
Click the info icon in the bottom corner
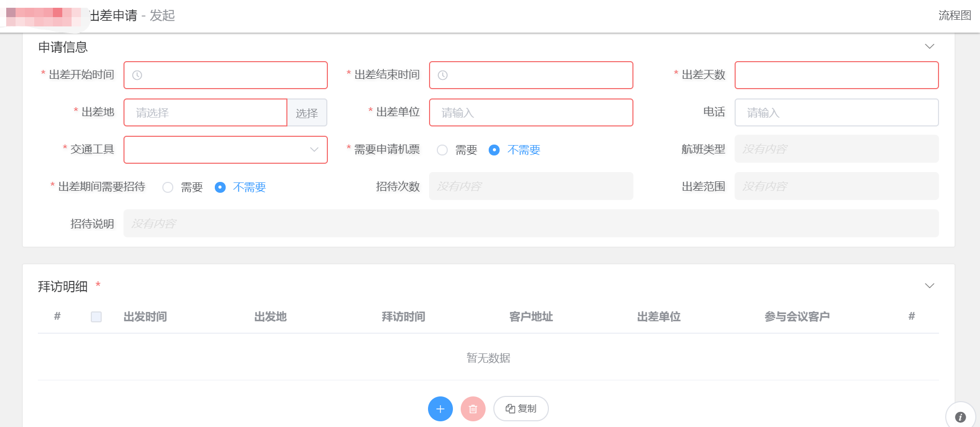960,417
